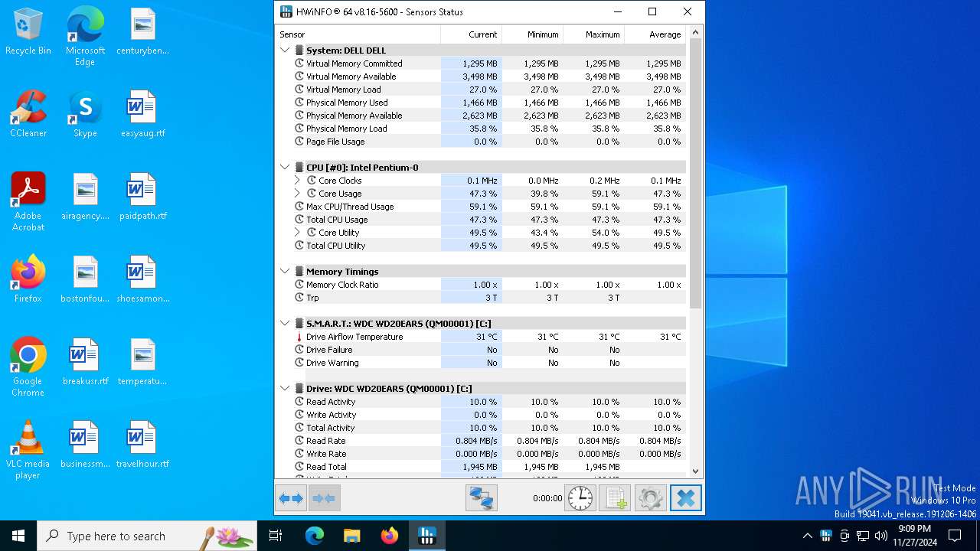Image resolution: width=980 pixels, height=551 pixels.
Task: Expand the Core Utility row
Action: [297, 233]
